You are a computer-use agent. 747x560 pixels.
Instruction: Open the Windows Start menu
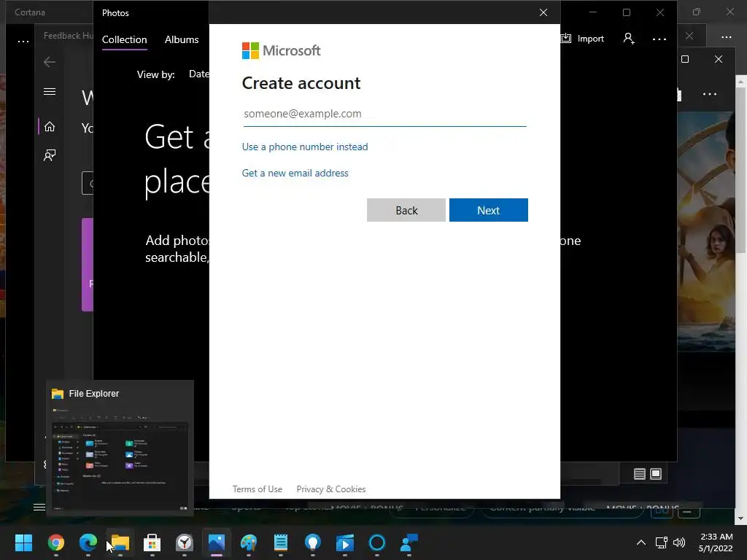click(23, 542)
